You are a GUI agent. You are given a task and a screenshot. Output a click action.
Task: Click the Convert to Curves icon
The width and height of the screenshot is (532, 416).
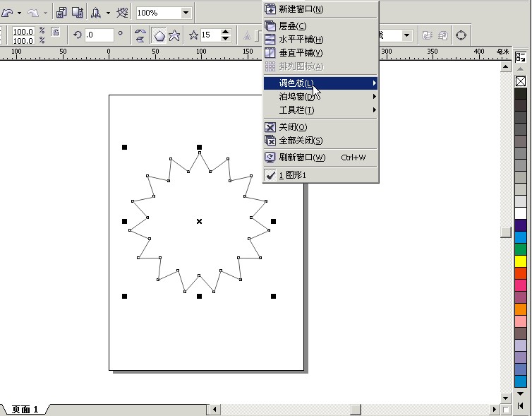point(461,35)
